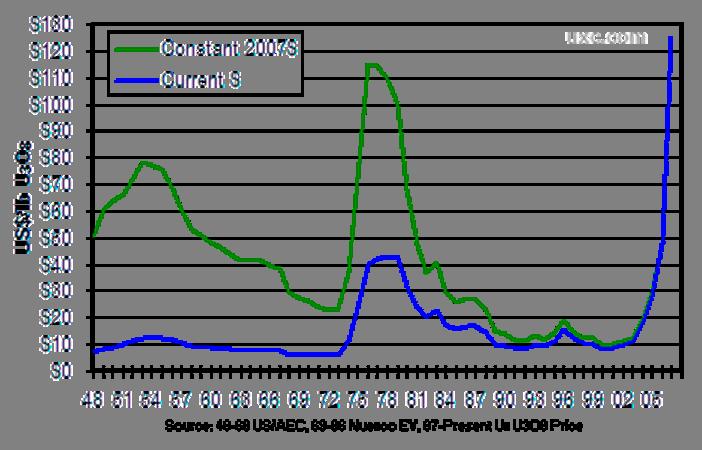Click the $50 y-axis label
Image resolution: width=702 pixels, height=450 pixels.
click(56, 238)
